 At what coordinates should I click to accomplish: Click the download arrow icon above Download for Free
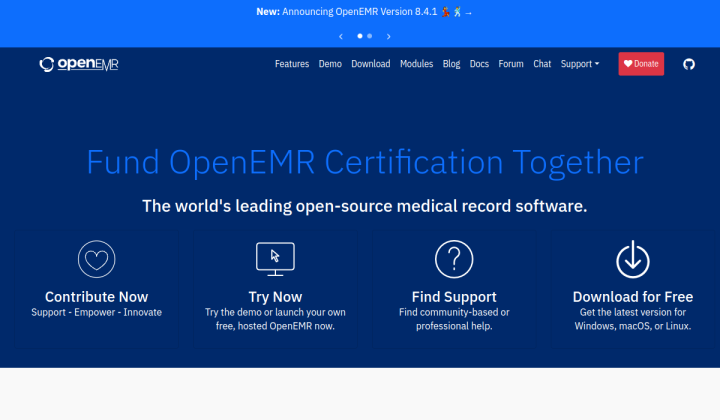(633, 259)
